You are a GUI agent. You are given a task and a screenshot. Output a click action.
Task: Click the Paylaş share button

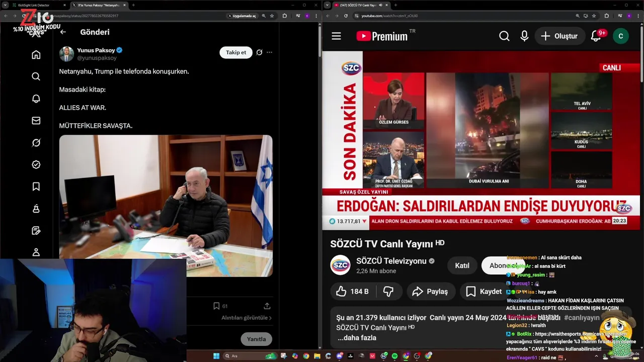click(x=431, y=291)
